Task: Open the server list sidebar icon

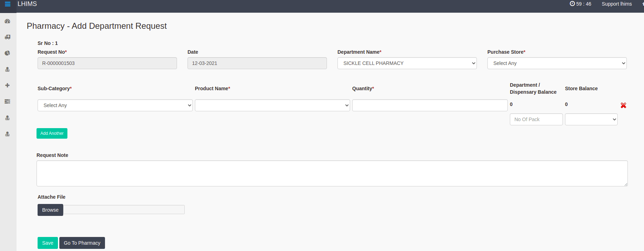Action: point(7,101)
